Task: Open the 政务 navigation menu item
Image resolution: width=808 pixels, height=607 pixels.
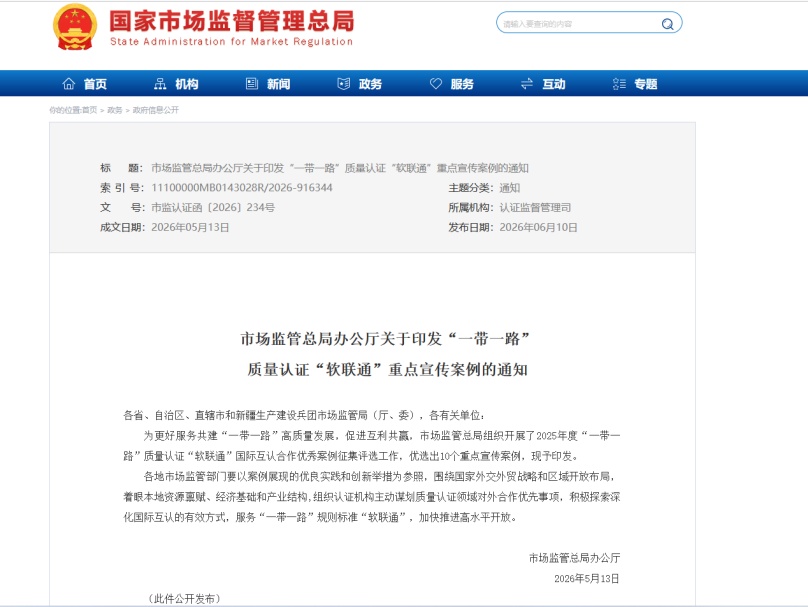Action: [x=370, y=84]
